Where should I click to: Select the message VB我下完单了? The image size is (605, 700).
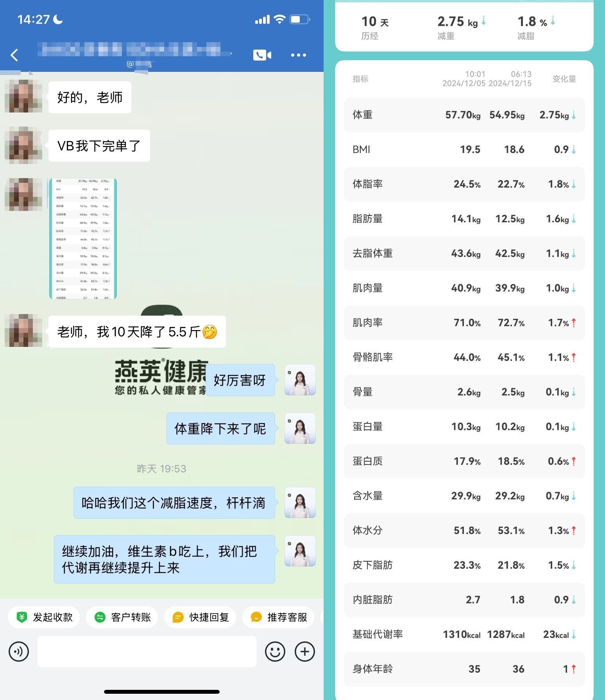pyautogui.click(x=99, y=146)
